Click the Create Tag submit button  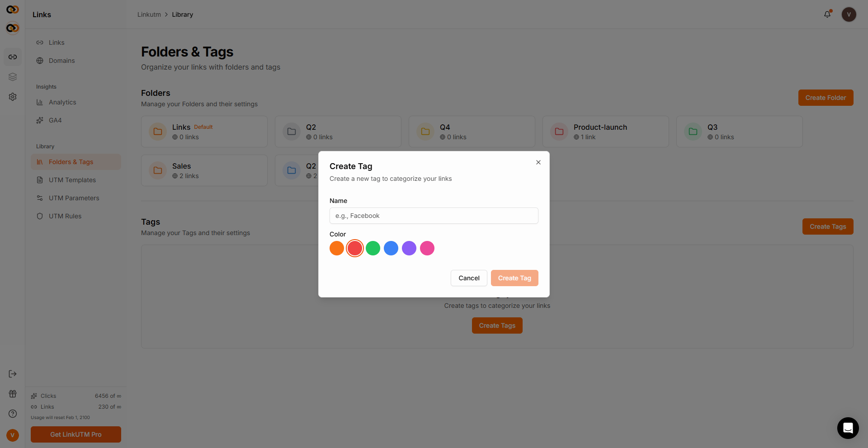514,278
